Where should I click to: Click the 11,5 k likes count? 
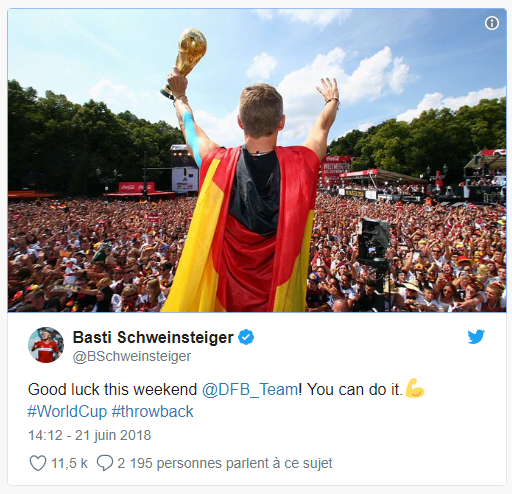coord(69,463)
